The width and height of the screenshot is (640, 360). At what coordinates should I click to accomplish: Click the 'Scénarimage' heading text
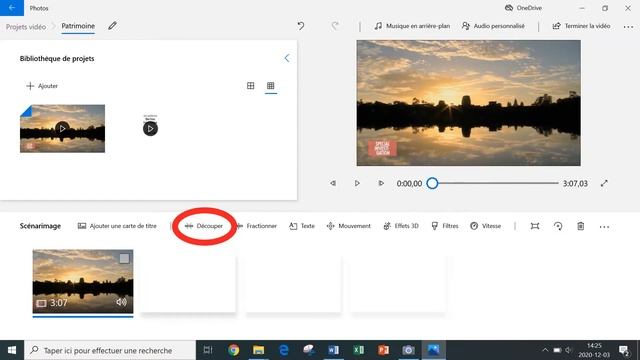[40, 226]
